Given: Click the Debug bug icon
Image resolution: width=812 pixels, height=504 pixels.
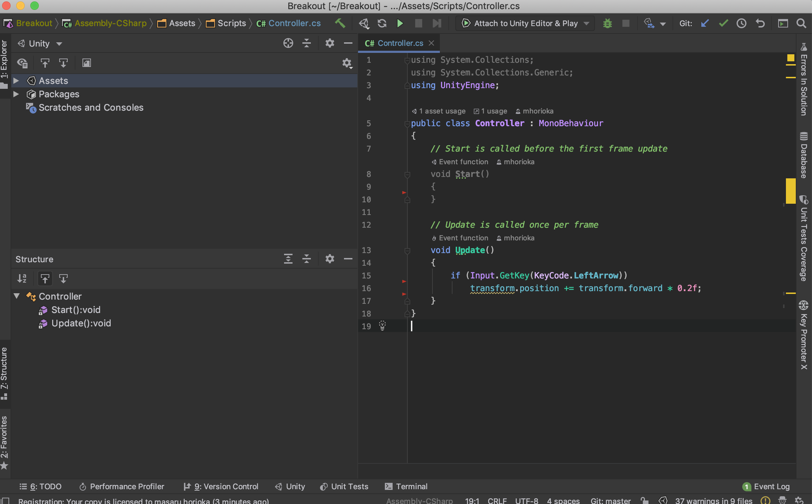Looking at the screenshot, I should click(607, 23).
